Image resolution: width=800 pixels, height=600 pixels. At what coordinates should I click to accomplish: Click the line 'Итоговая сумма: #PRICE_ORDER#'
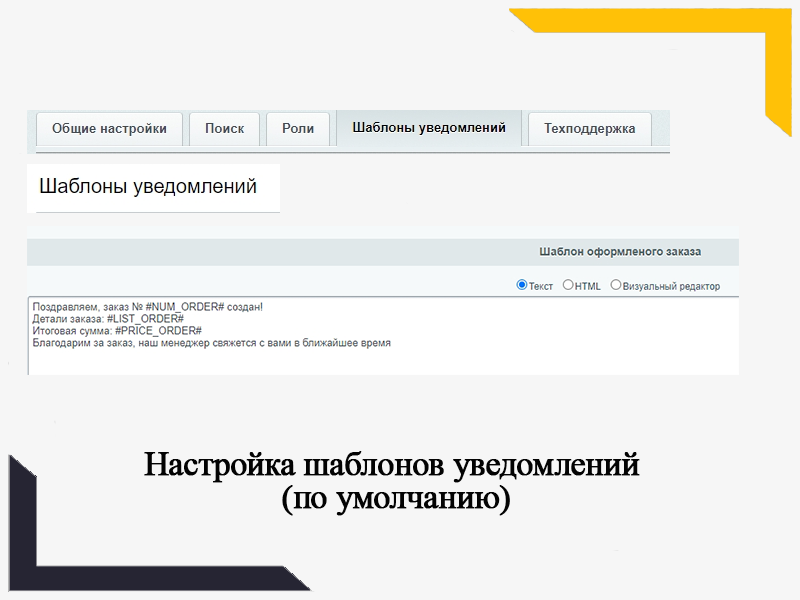point(117,331)
